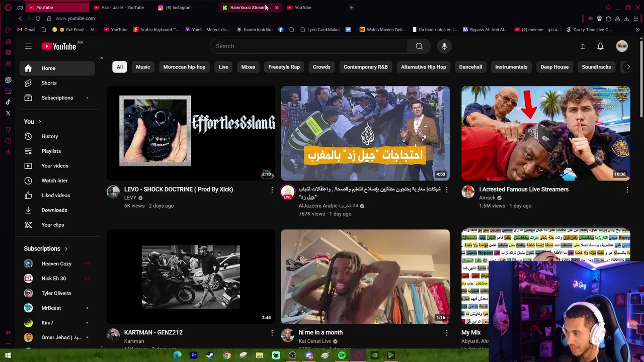Image resolution: width=644 pixels, height=362 pixels.
Task: Open Spotify from Windows taskbar
Action: point(342,355)
